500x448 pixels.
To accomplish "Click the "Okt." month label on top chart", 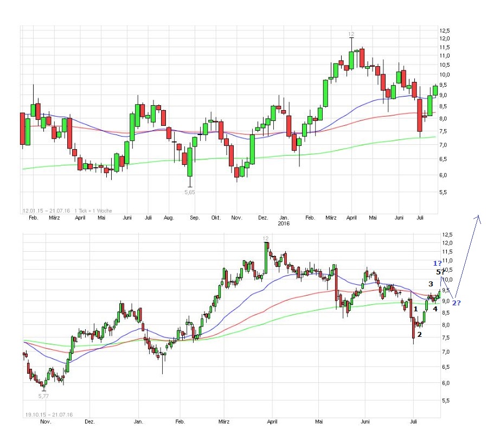I will (x=216, y=217).
